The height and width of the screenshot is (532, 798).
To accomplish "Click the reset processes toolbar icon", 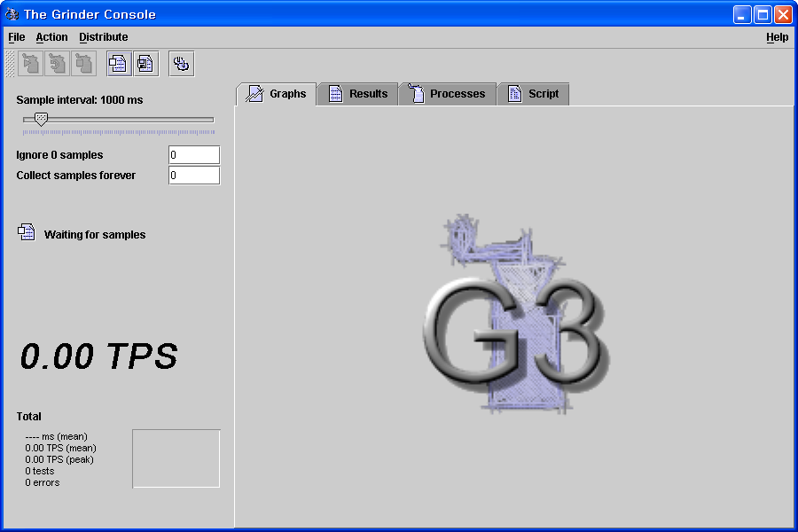I will (57, 64).
